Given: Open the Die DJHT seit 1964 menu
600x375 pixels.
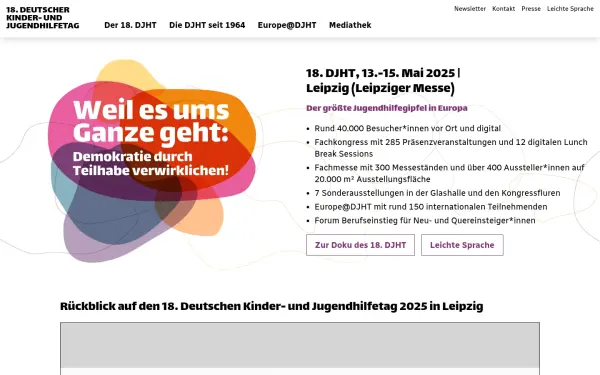Looking at the screenshot, I should 207,25.
